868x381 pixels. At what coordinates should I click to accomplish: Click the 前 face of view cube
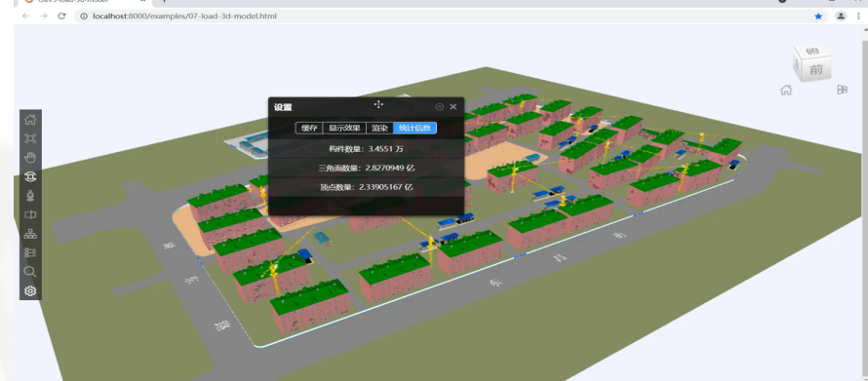[x=816, y=69]
